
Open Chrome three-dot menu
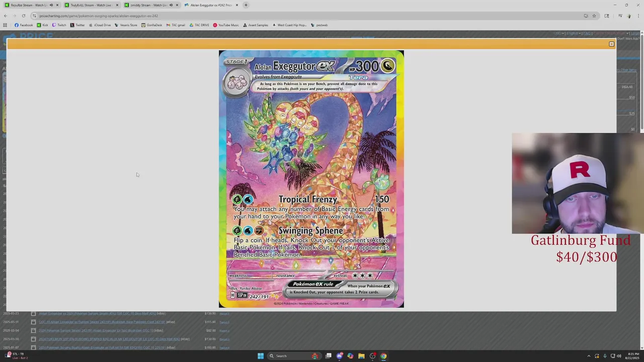coord(638,16)
